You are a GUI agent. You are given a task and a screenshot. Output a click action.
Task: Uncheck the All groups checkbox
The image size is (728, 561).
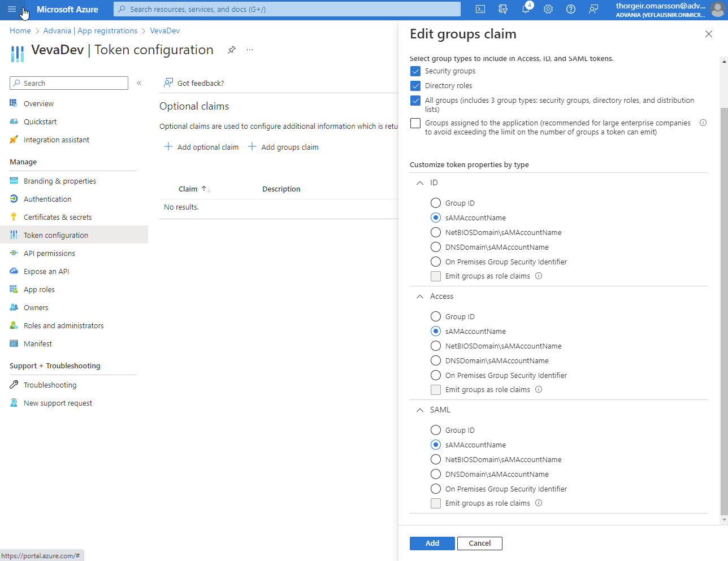[x=415, y=101]
